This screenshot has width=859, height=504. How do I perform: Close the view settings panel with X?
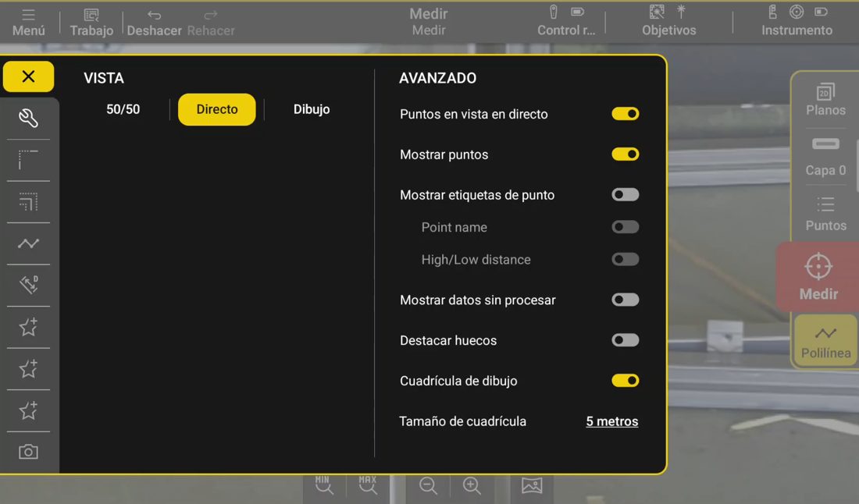tap(28, 76)
